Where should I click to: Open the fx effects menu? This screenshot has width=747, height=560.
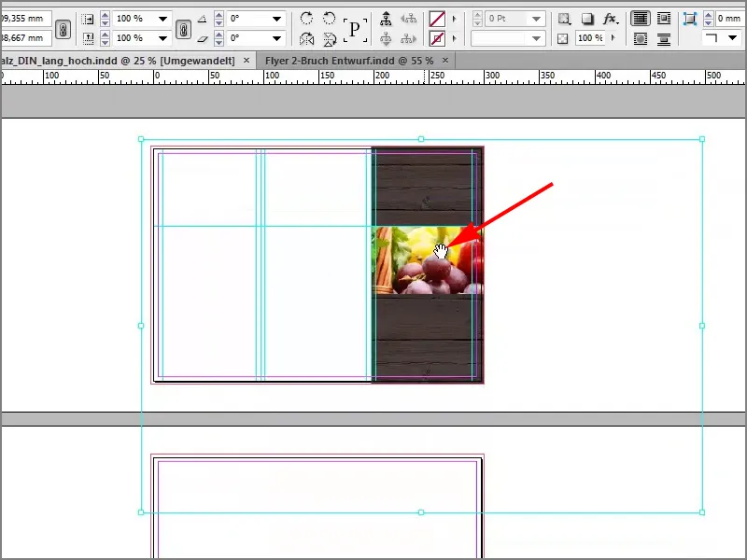[x=611, y=19]
